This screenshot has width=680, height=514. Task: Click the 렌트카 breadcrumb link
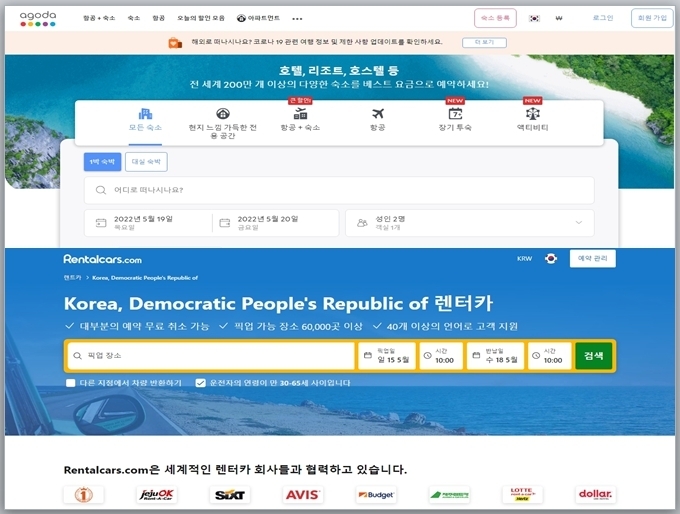click(x=72, y=278)
